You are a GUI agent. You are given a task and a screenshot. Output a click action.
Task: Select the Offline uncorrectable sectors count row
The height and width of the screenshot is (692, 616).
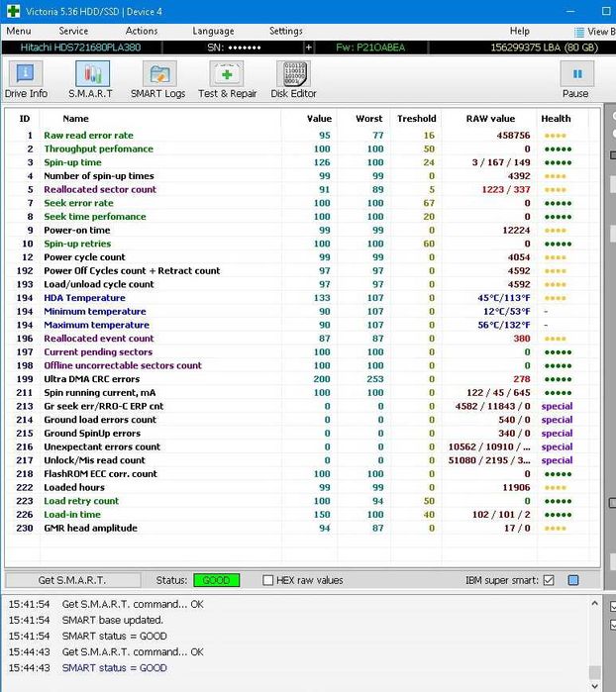[x=302, y=365]
